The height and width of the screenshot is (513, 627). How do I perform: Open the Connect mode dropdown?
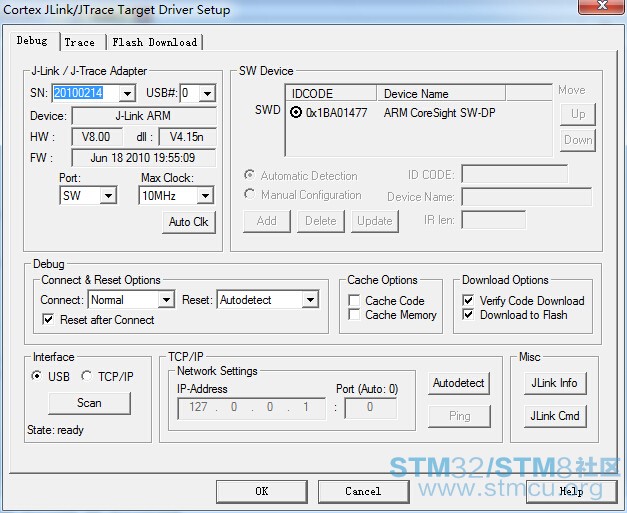click(x=166, y=299)
